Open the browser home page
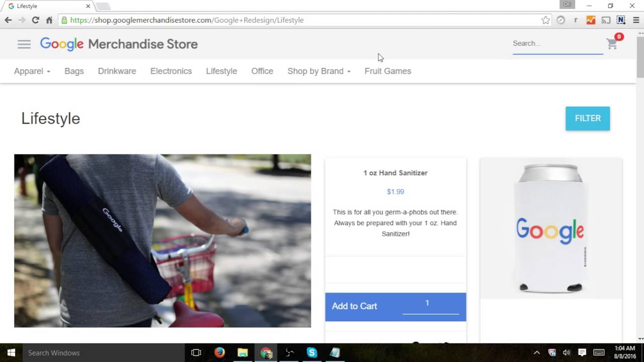Viewport: 644px width, 362px height. point(49,20)
